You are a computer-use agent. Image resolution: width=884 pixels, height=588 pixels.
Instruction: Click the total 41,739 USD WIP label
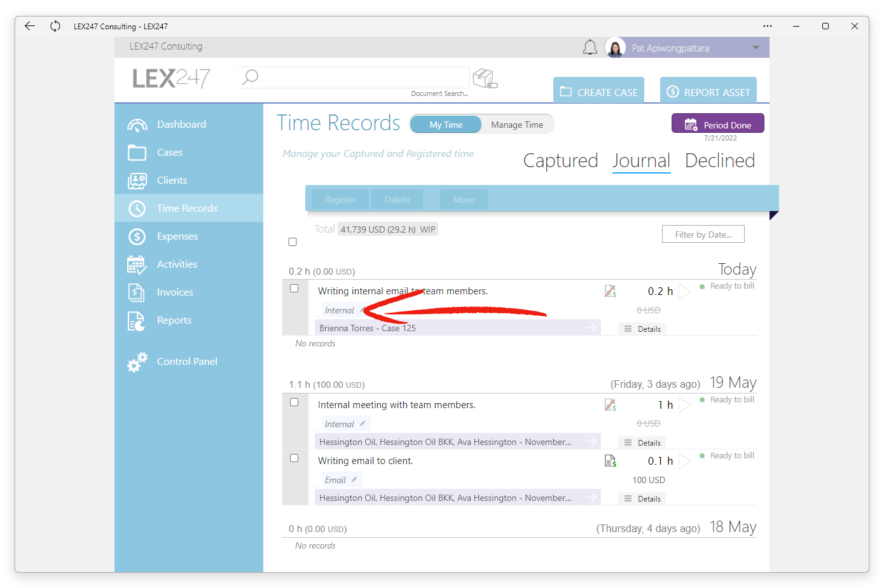[388, 229]
